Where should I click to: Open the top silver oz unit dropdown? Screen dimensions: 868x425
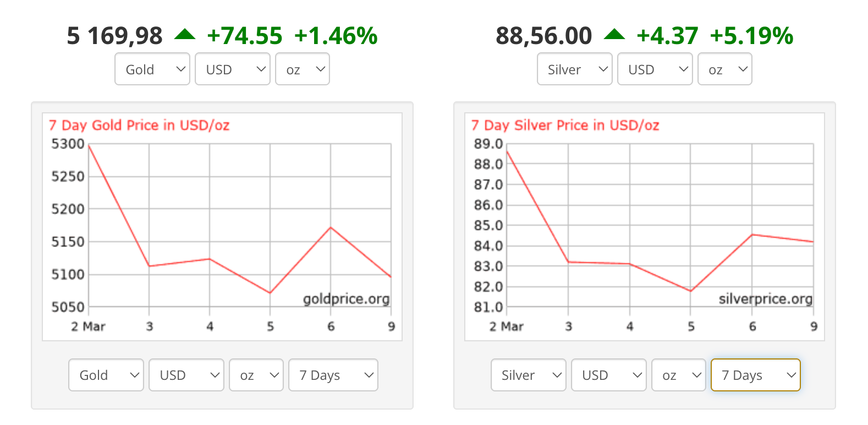coord(725,69)
